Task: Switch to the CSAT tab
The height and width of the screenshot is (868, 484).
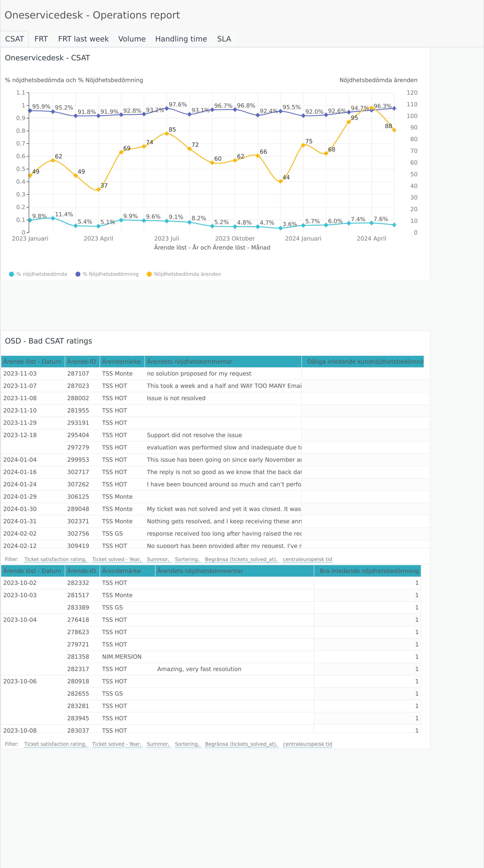Action: pos(15,39)
